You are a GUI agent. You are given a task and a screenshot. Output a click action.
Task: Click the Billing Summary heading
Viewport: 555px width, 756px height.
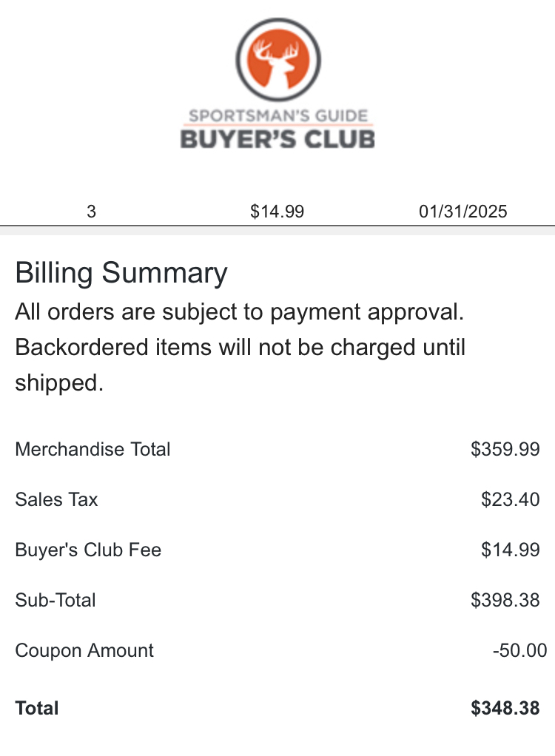click(x=121, y=273)
